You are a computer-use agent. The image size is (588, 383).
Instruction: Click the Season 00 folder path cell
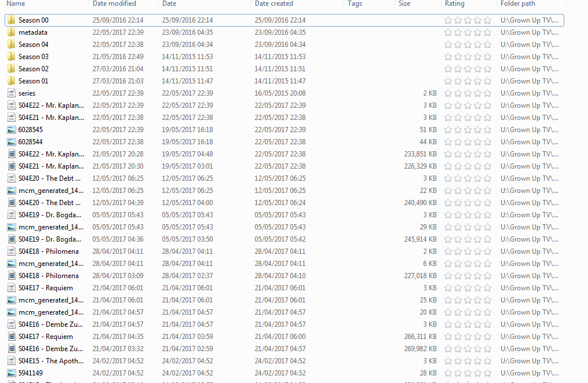pos(529,20)
